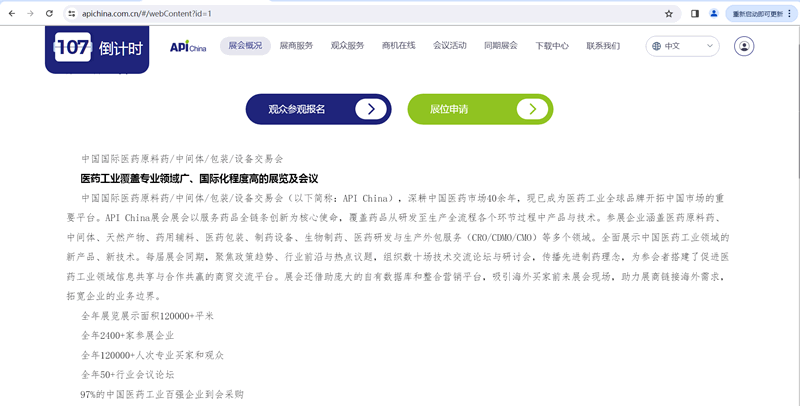Open 会议活动 navigation item
The image size is (800, 406).
(x=450, y=46)
